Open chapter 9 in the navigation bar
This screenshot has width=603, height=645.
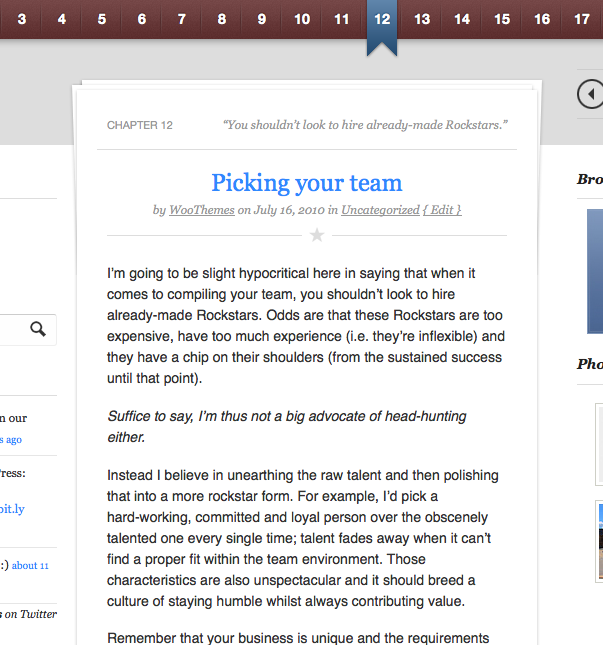pyautogui.click(x=262, y=19)
